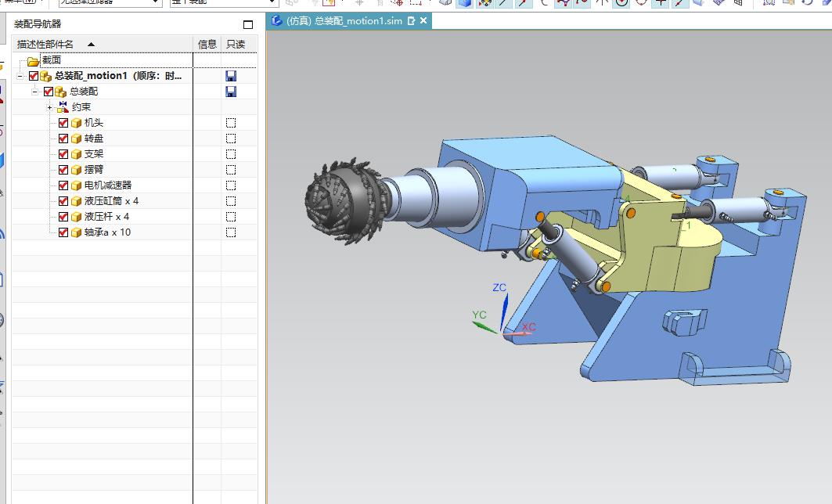The width and height of the screenshot is (832, 504).
Task: Click the 只读 column header
Action: point(236,44)
